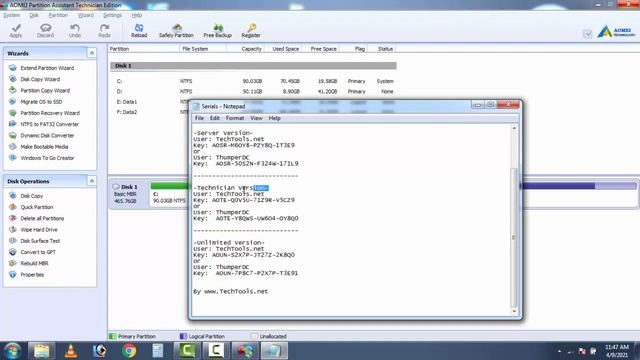Sort by Free Space column header
Image resolution: width=640 pixels, height=360 pixels.
click(324, 49)
